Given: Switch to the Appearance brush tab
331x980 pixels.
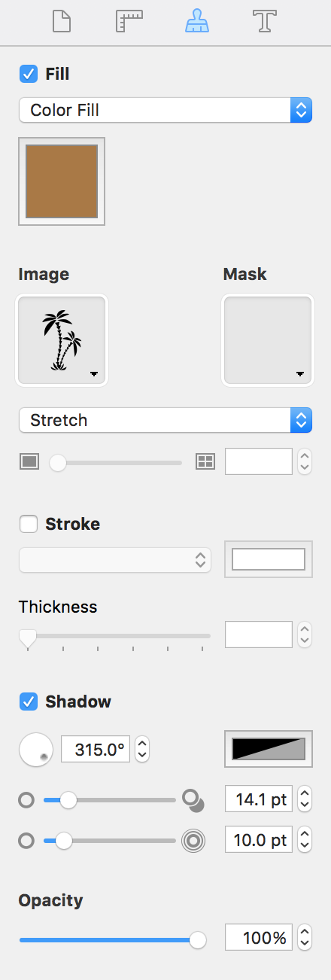Looking at the screenshot, I should click(197, 21).
